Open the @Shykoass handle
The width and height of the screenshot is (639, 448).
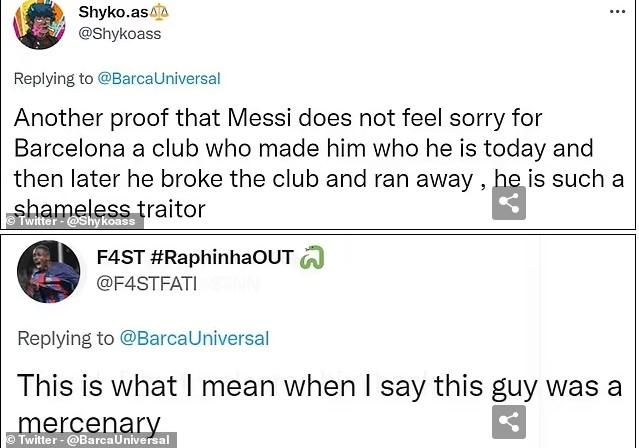point(119,33)
